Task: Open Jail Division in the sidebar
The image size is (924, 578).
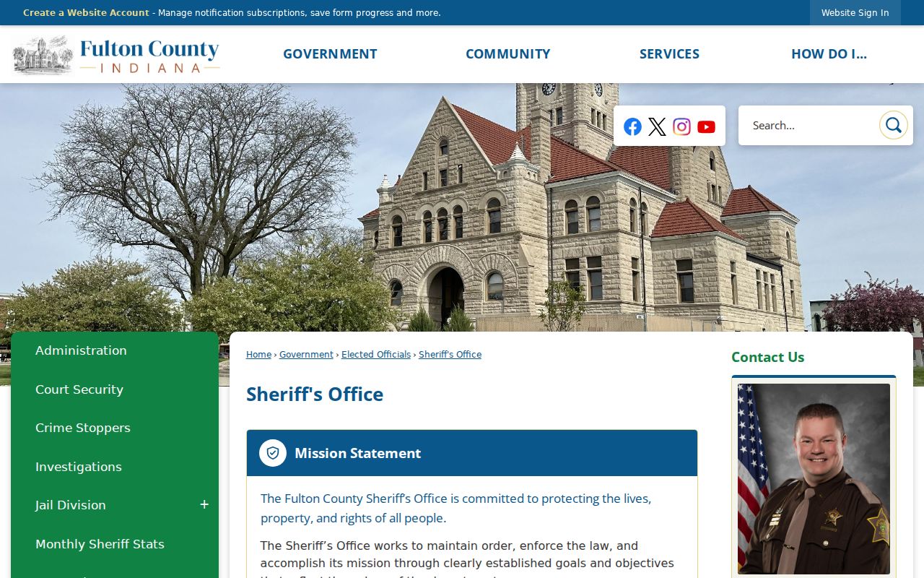Action: point(71,505)
